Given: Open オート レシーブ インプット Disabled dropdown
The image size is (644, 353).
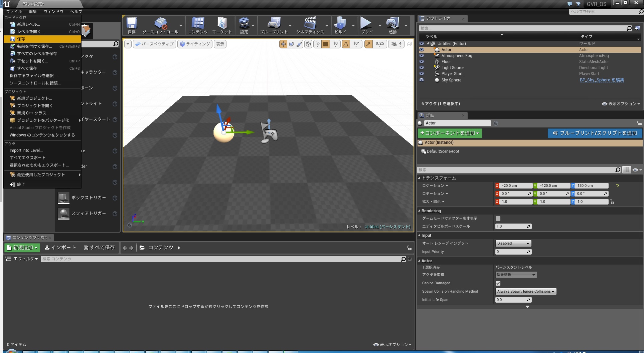Looking at the screenshot, I should [x=513, y=244].
